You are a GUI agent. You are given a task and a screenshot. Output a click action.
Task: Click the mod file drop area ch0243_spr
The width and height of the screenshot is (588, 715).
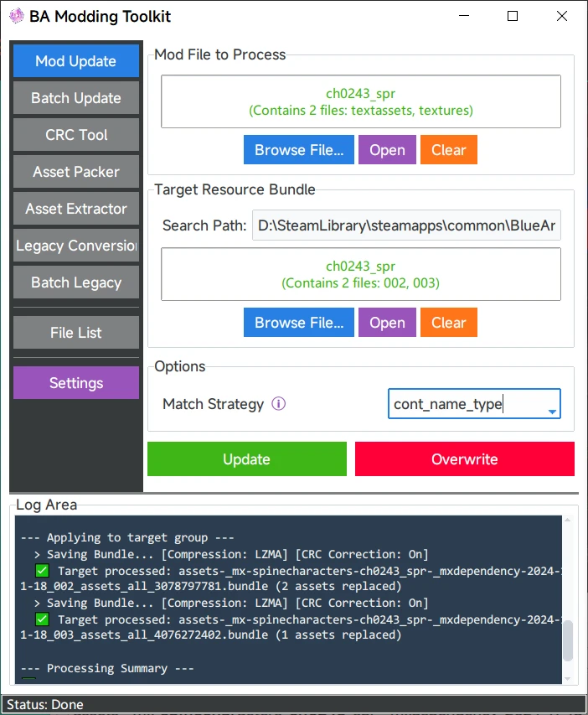pyautogui.click(x=361, y=101)
